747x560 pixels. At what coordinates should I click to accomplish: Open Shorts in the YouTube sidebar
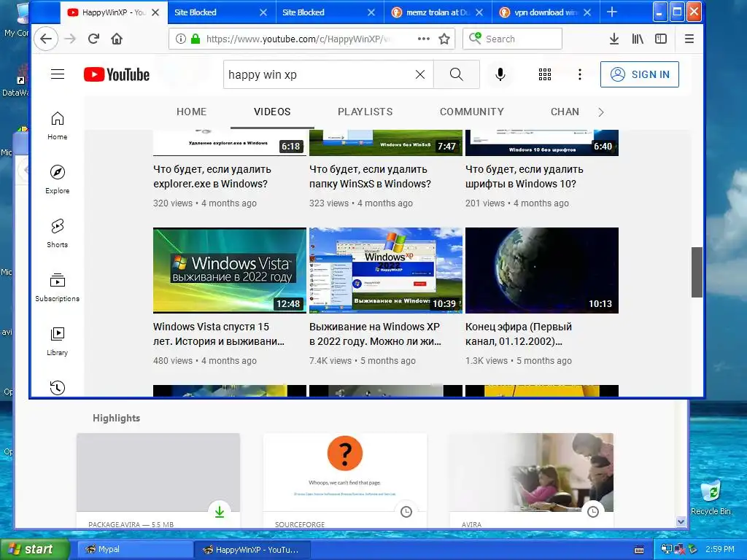pos(57,233)
